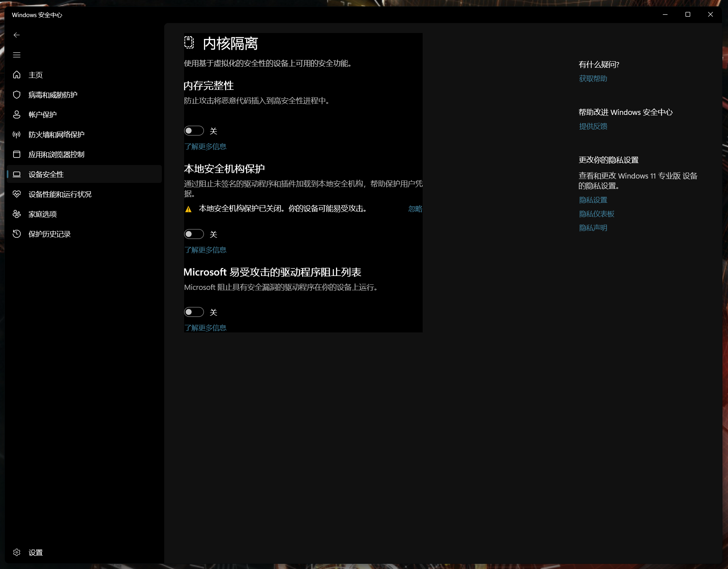Click the yellow warning triangle icon
This screenshot has width=728, height=569.
click(188, 209)
